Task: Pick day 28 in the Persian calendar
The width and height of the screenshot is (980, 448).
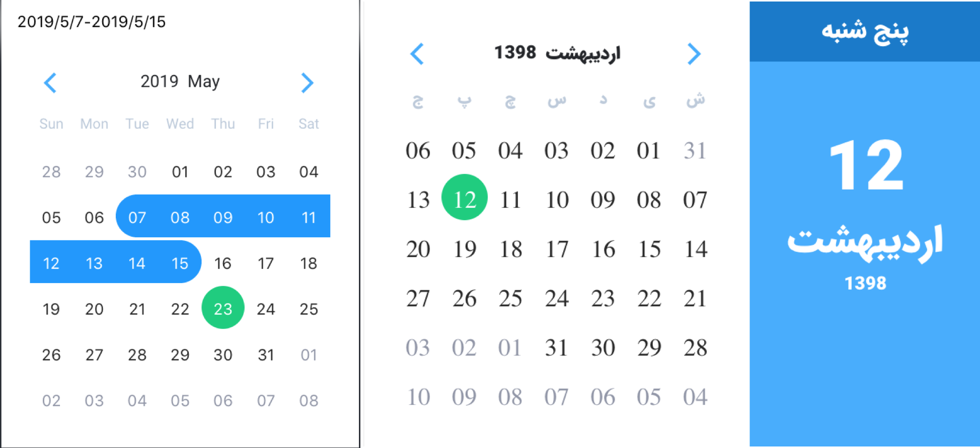Action: pos(695,348)
